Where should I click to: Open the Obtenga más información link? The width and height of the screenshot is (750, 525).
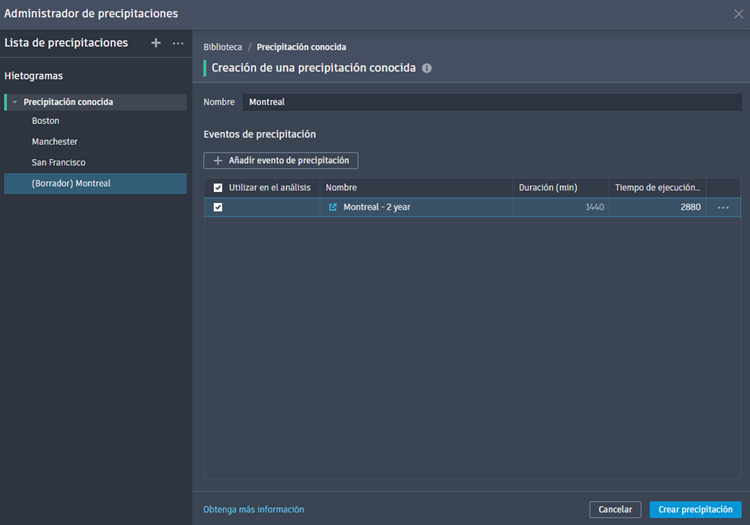tap(254, 510)
